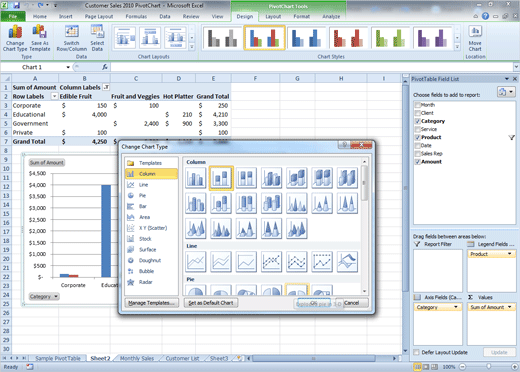Click the zoom out minus button
This screenshot has width=520, height=372.
tap(462, 367)
